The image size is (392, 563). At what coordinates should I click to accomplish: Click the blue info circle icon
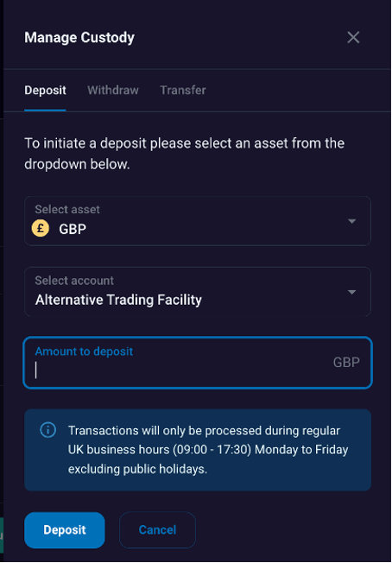(47, 430)
